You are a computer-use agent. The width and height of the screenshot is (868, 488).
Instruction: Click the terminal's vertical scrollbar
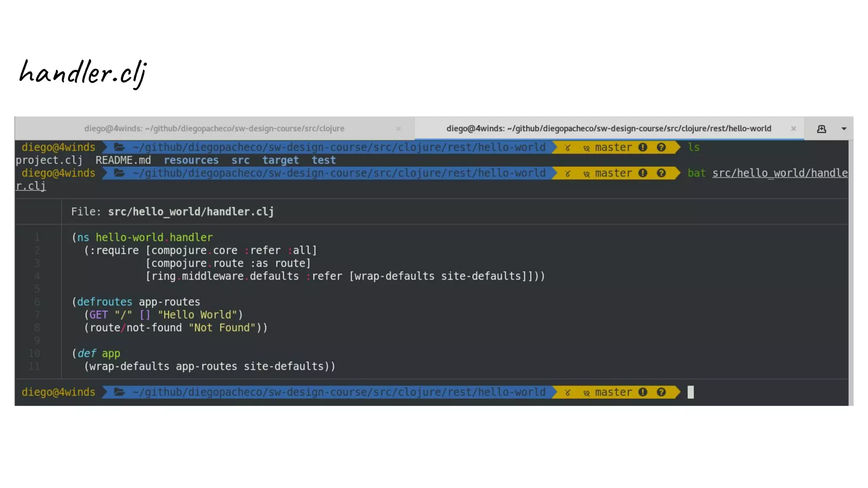(x=851, y=271)
